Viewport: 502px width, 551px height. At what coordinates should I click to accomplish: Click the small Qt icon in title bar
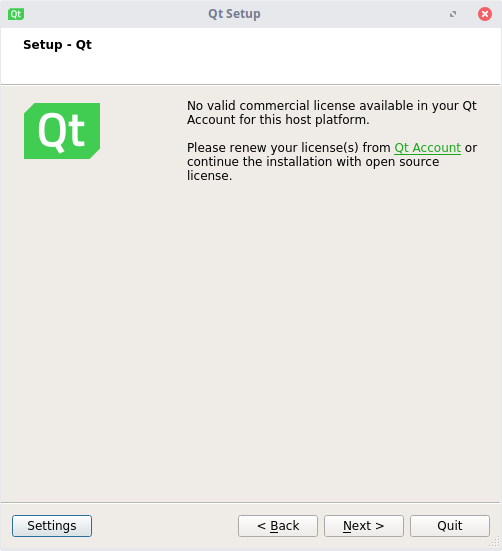point(16,14)
